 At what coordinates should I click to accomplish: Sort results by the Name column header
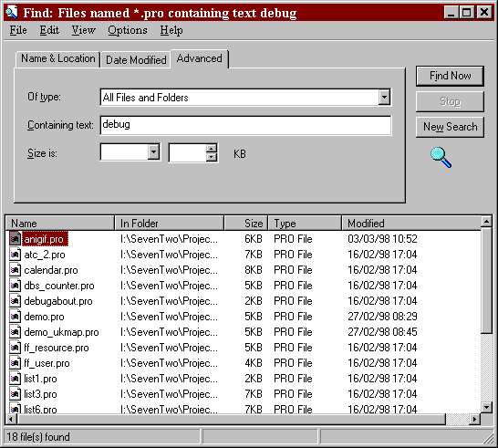click(60, 223)
